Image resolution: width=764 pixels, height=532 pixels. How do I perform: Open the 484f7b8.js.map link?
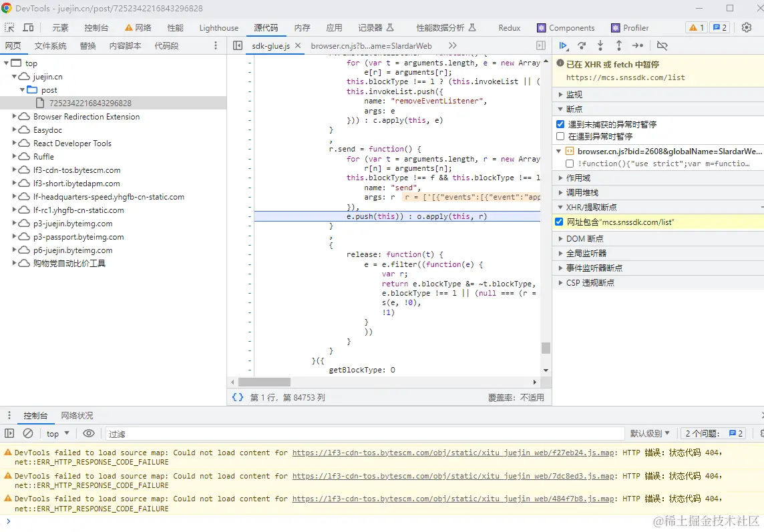(x=453, y=499)
